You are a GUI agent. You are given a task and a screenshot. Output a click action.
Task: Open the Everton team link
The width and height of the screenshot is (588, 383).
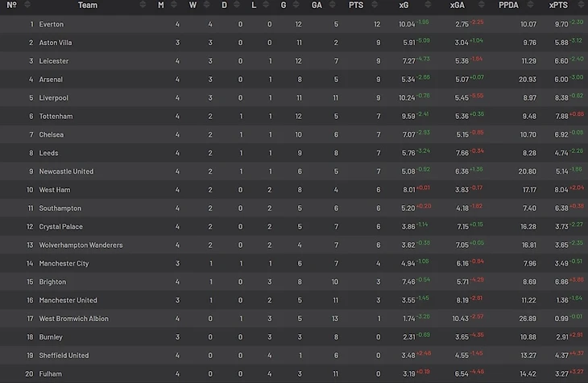[x=51, y=24]
